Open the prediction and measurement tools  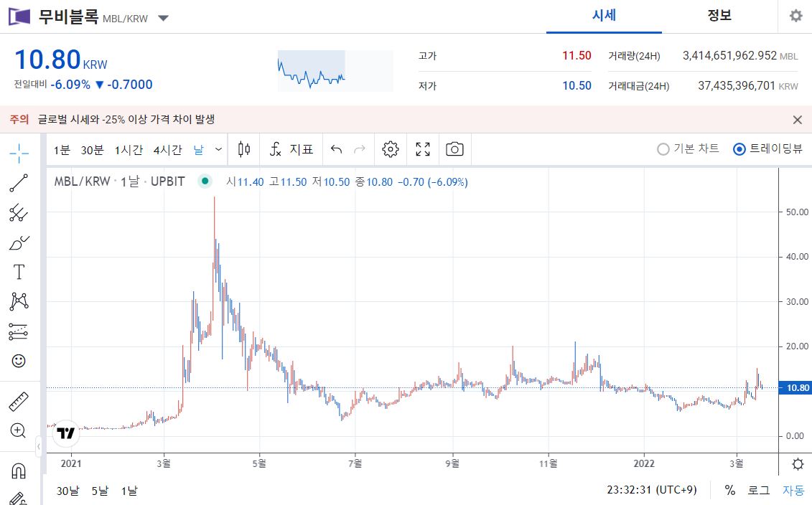19,331
